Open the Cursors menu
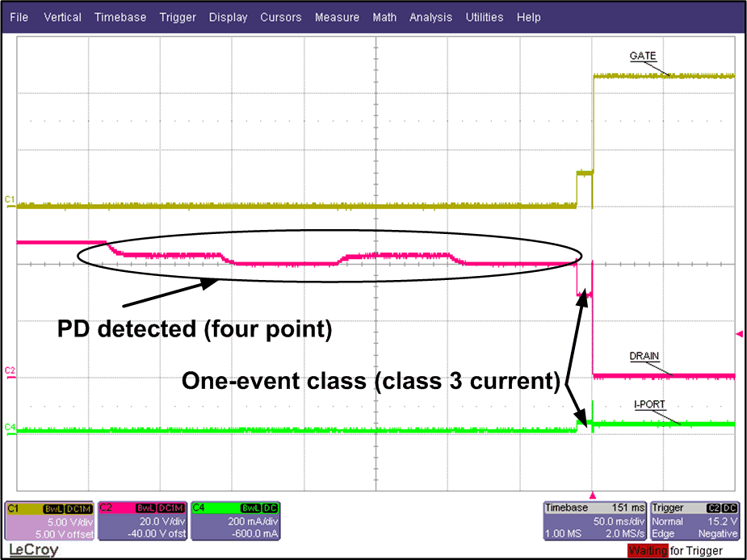Screen dimensions: 747x560 [280, 17]
